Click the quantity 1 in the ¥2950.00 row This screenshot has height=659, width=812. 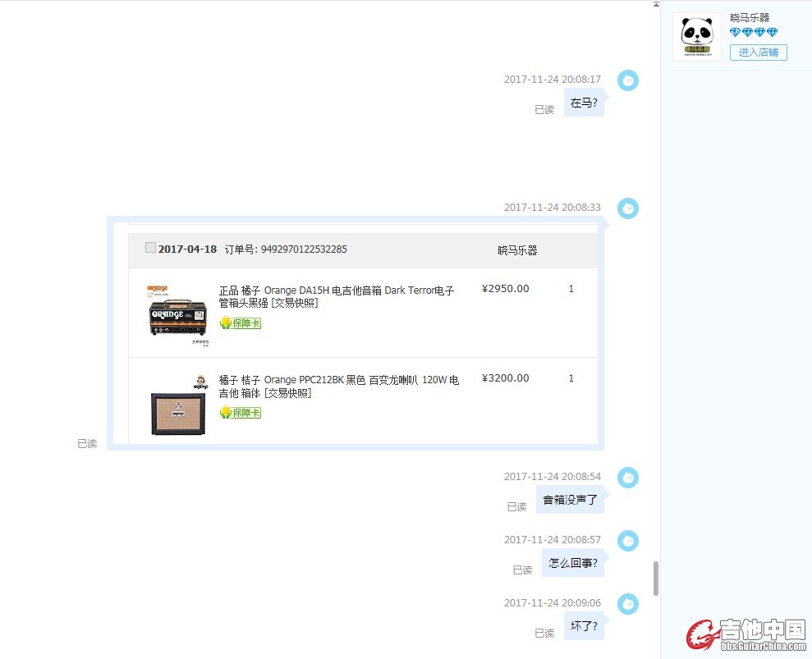point(571,289)
